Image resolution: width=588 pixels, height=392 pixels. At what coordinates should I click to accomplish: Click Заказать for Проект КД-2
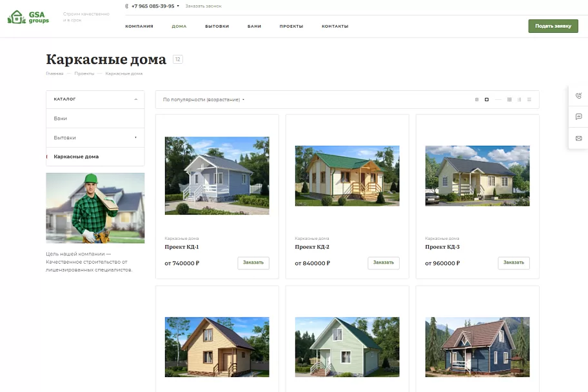pyautogui.click(x=383, y=262)
